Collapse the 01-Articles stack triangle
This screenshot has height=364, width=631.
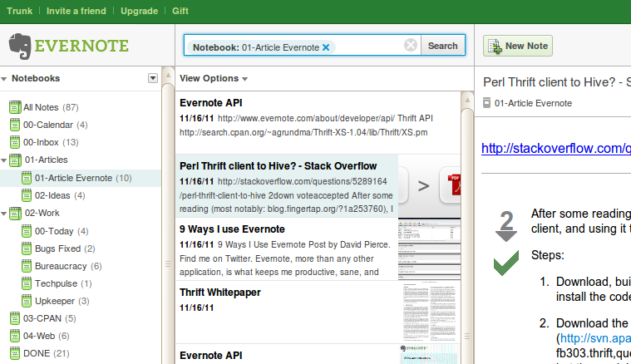coord(4,160)
